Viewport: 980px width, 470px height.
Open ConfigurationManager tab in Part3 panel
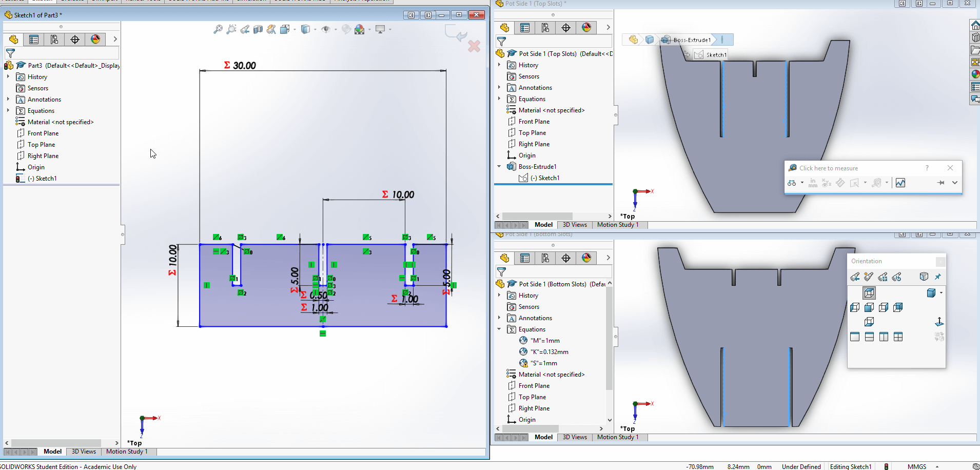[54, 40]
